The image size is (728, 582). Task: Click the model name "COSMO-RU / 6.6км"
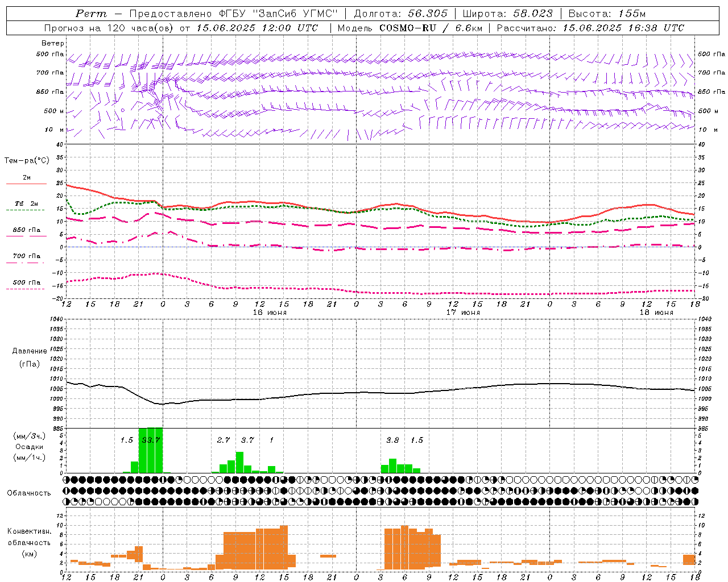coord(431,28)
